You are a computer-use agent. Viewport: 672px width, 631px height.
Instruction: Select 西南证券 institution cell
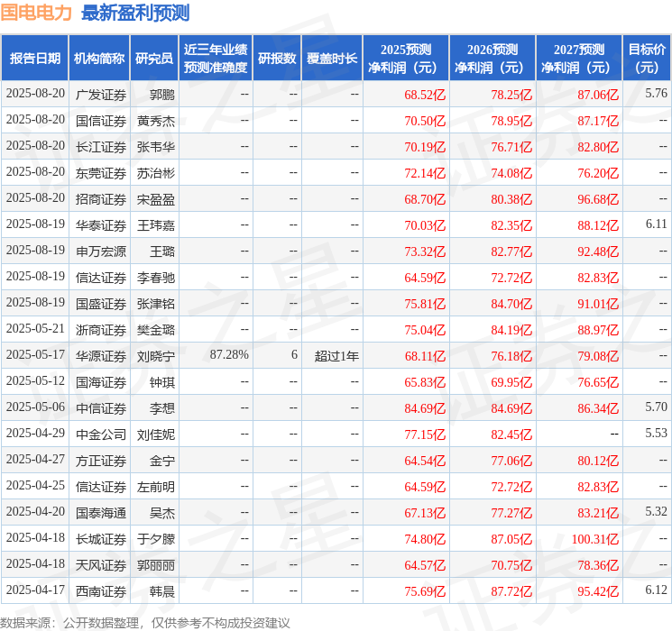pos(101,591)
